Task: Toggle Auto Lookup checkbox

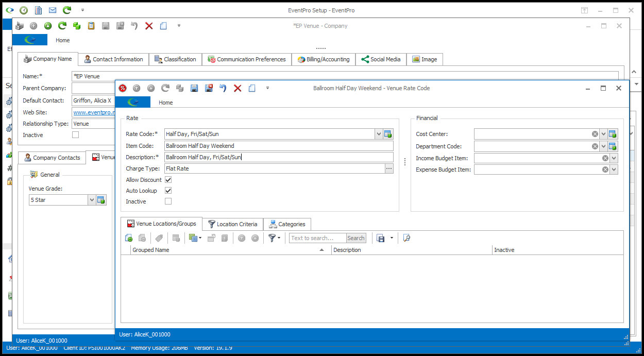Action: click(168, 191)
